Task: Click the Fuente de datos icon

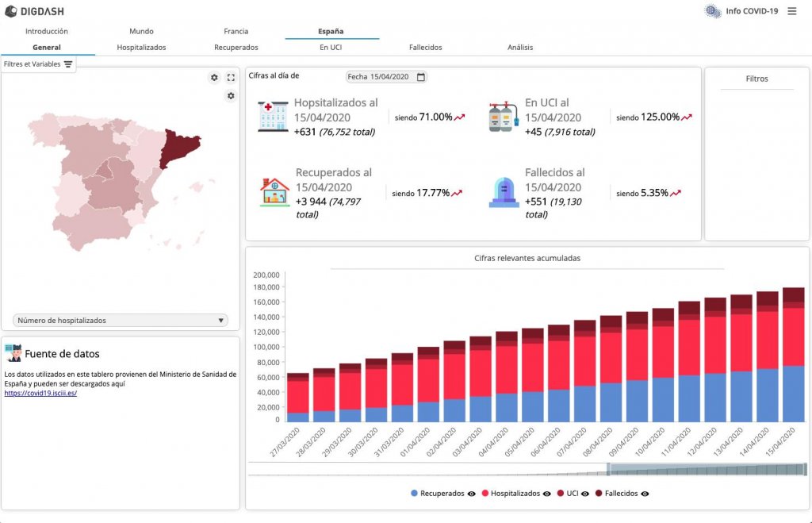Action: (x=13, y=353)
